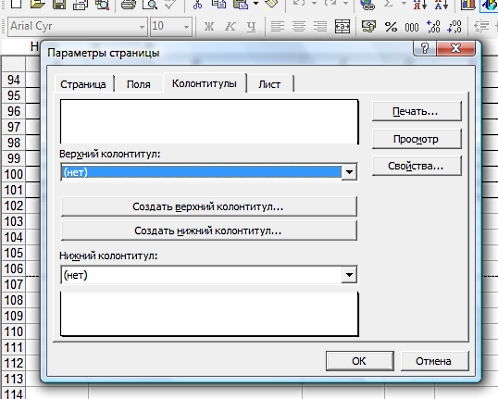Switch to the Поля tab
This screenshot has height=399, width=498.
[138, 84]
